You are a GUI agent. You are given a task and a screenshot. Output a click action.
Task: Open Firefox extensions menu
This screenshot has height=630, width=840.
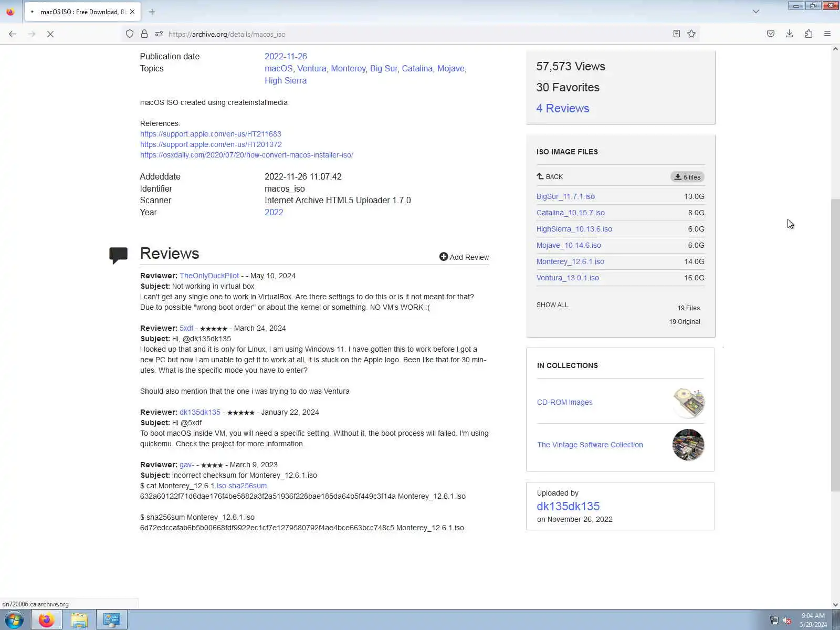808,34
